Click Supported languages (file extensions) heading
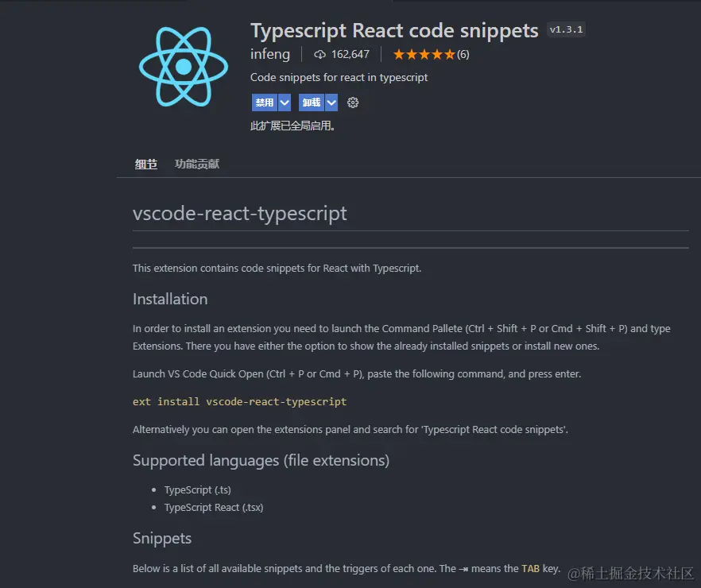Screen dimensions: 701x588 coord(261,460)
